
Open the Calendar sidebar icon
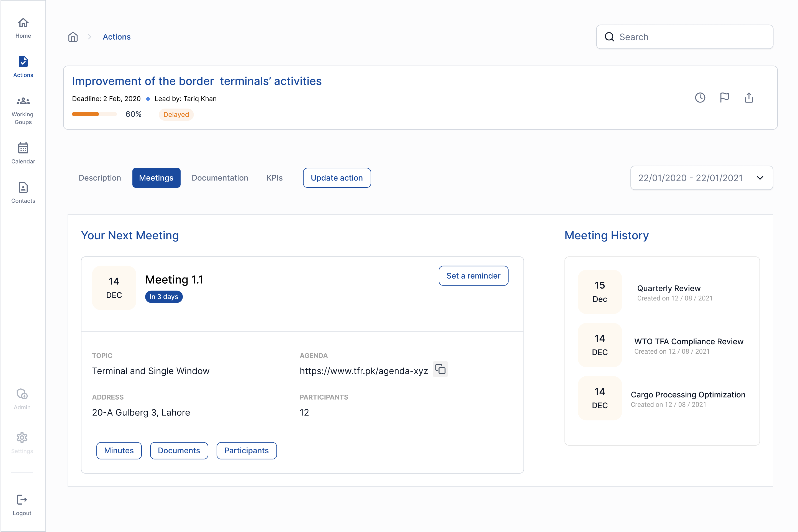coord(23,148)
